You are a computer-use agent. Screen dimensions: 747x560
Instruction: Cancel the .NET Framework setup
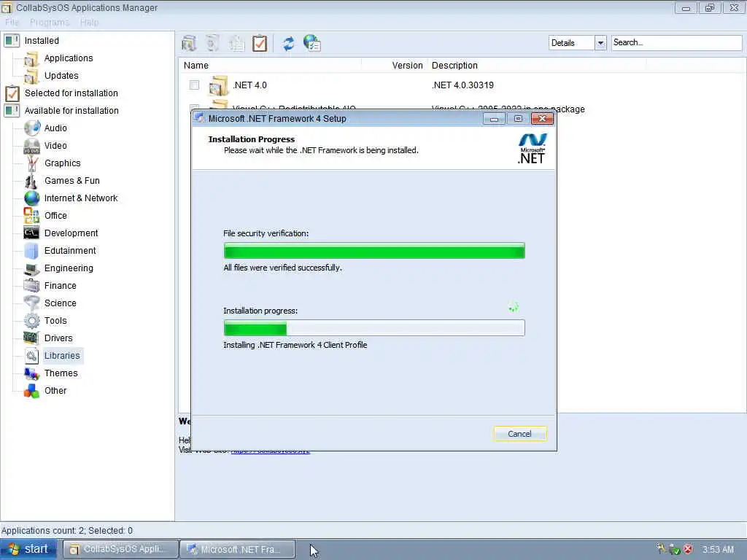[519, 434]
